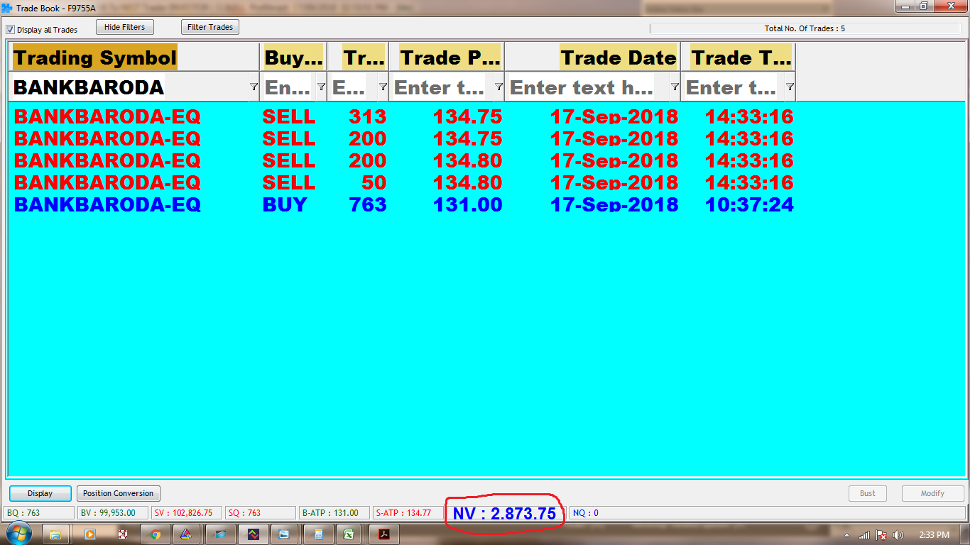Launch Windows Media Player from taskbar
The width and height of the screenshot is (980, 545).
pos(89,534)
